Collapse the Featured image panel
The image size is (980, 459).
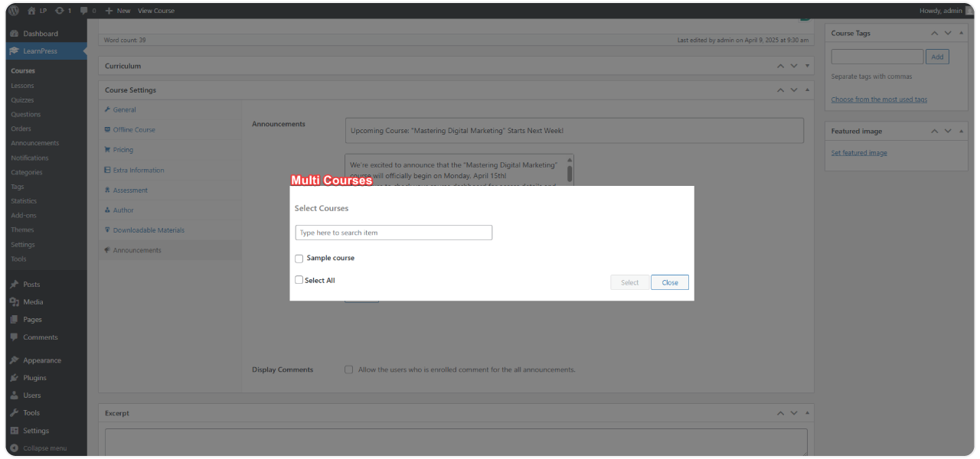960,131
